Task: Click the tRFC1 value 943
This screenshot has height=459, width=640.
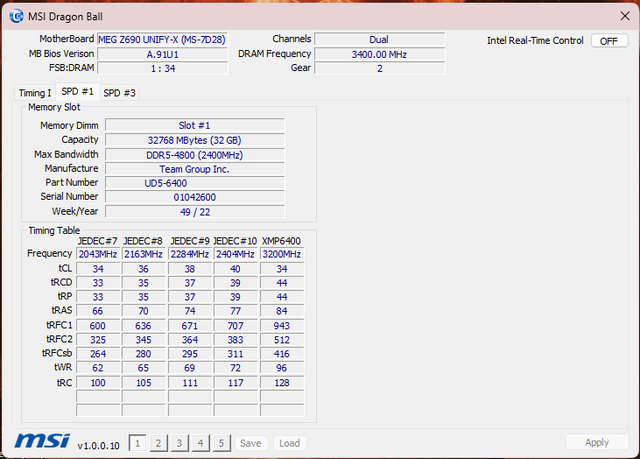Action: [282, 326]
